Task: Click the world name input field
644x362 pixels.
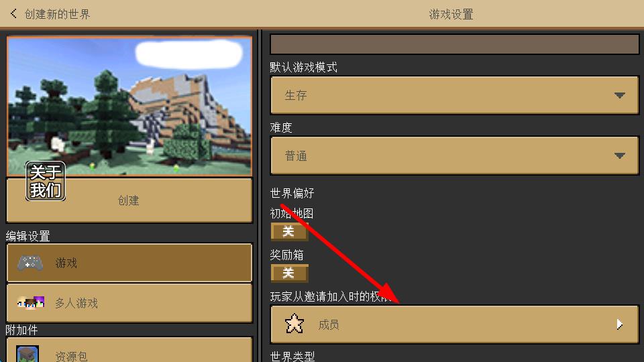Action: click(x=454, y=44)
